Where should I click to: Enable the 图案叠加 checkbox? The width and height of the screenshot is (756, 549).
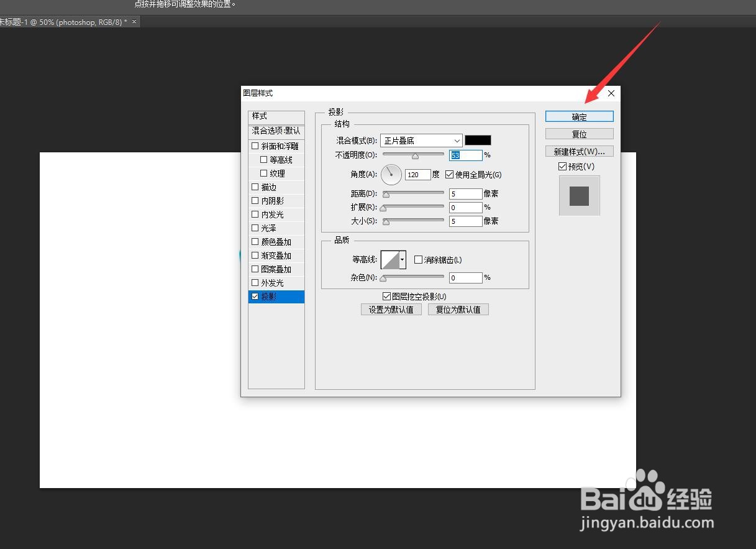coord(255,269)
